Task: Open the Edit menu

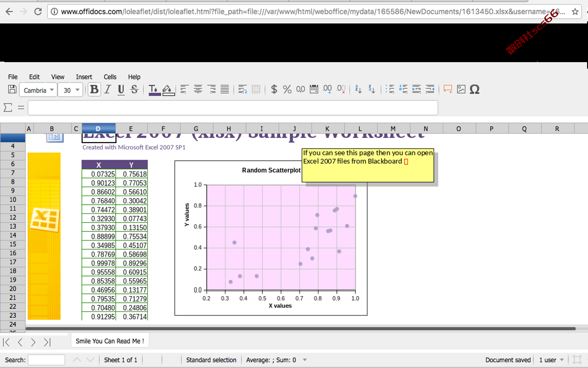Action: point(34,77)
